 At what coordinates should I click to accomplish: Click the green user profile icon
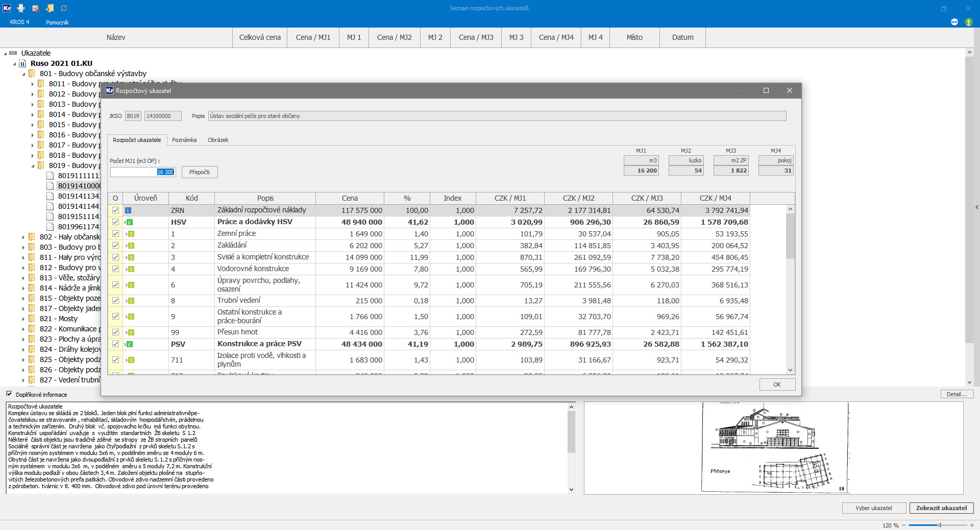pos(969,22)
